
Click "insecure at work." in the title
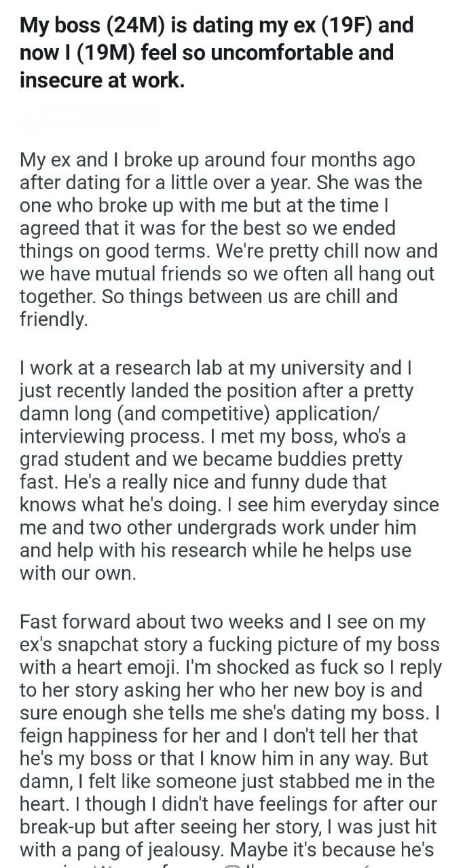click(x=102, y=79)
